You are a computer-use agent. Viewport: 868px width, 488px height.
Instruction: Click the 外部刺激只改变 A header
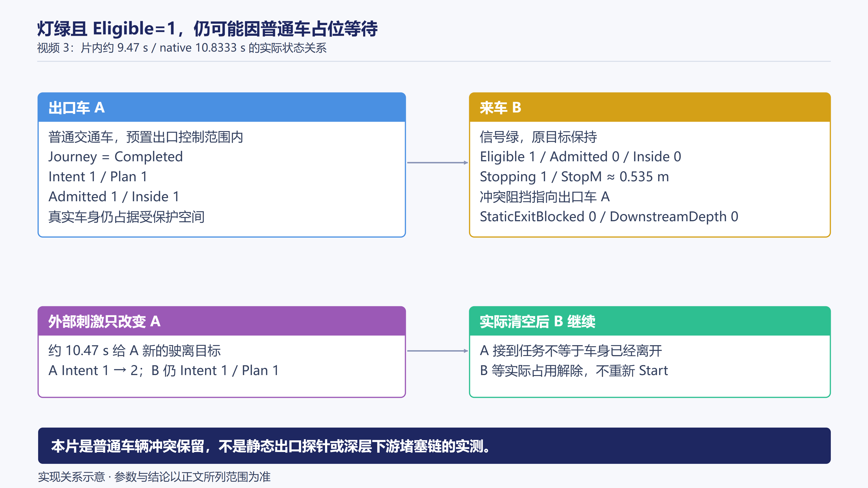[222, 321]
